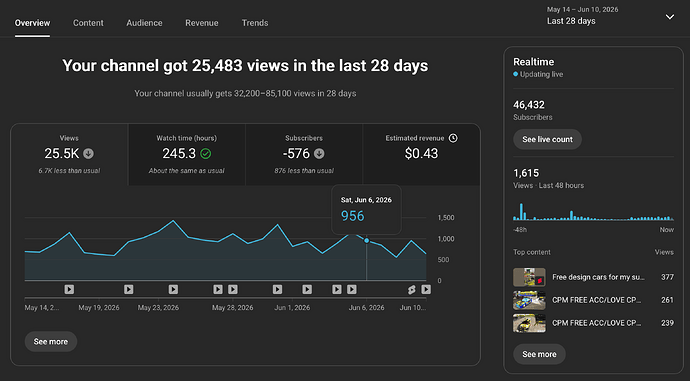Click the 1,615 views count in Realtime
The width and height of the screenshot is (690, 381).
(x=526, y=173)
